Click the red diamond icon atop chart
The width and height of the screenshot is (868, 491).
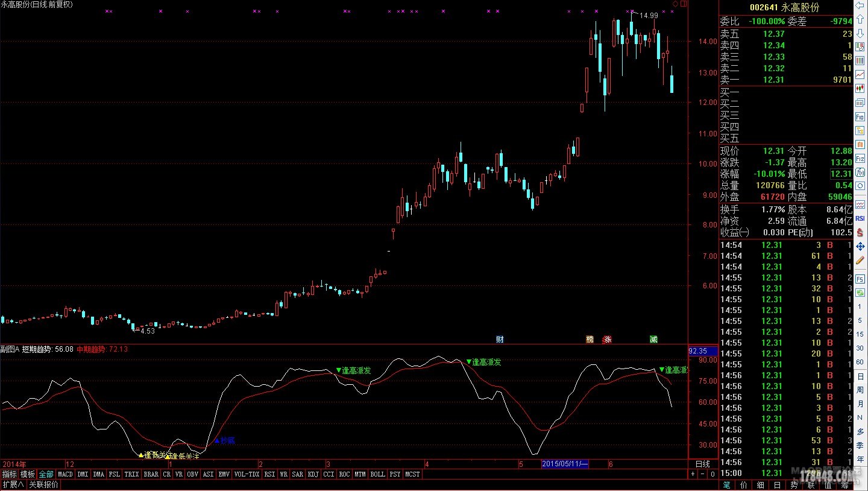click(675, 4)
